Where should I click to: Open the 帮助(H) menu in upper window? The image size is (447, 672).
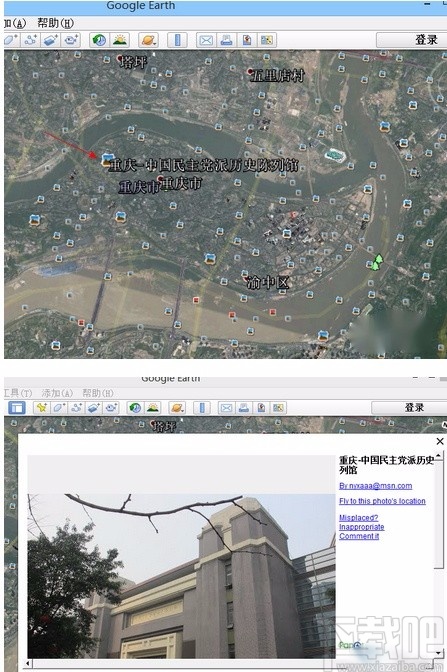[x=55, y=23]
